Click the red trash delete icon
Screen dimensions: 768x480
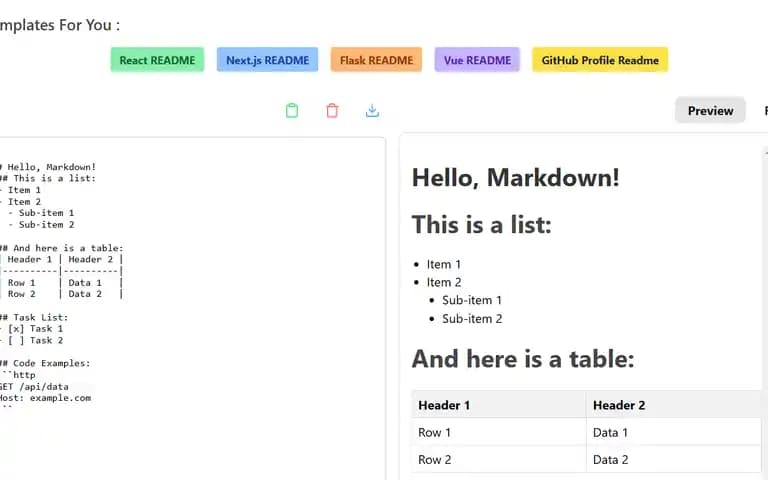point(332,111)
